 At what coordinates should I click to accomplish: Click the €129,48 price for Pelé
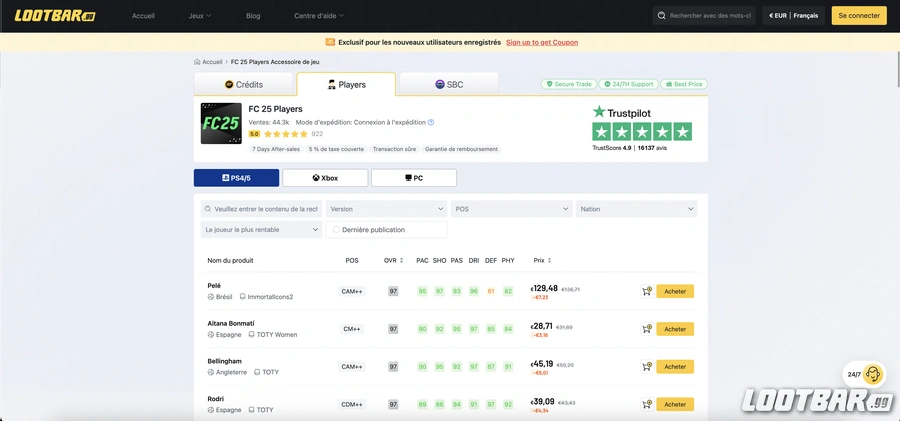[544, 288]
